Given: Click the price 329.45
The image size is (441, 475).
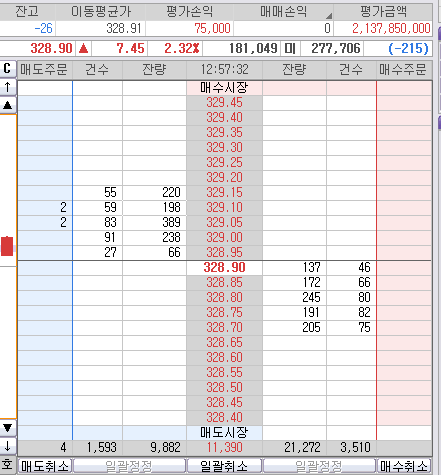Looking at the screenshot, I should [x=224, y=103].
